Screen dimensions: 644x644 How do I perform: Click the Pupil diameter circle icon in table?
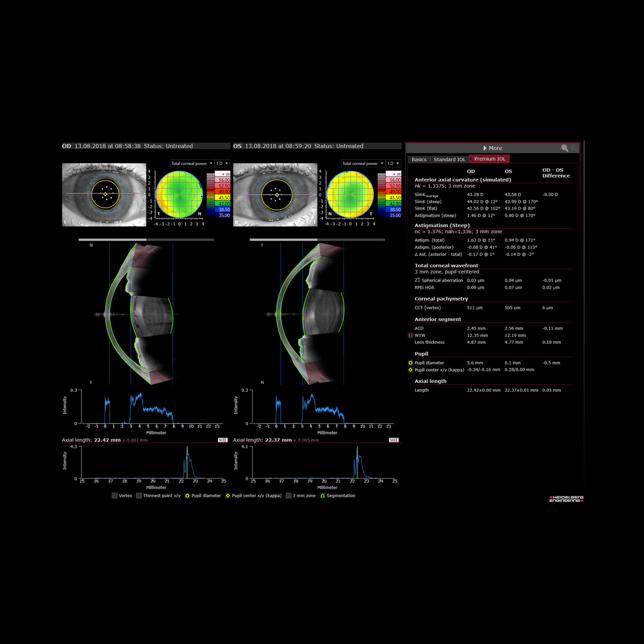click(x=411, y=363)
